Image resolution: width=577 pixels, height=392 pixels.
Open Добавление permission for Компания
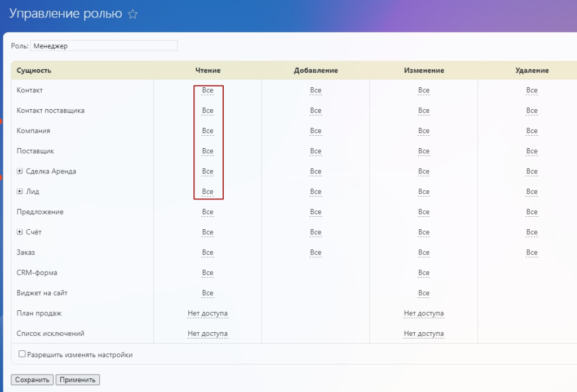click(316, 131)
